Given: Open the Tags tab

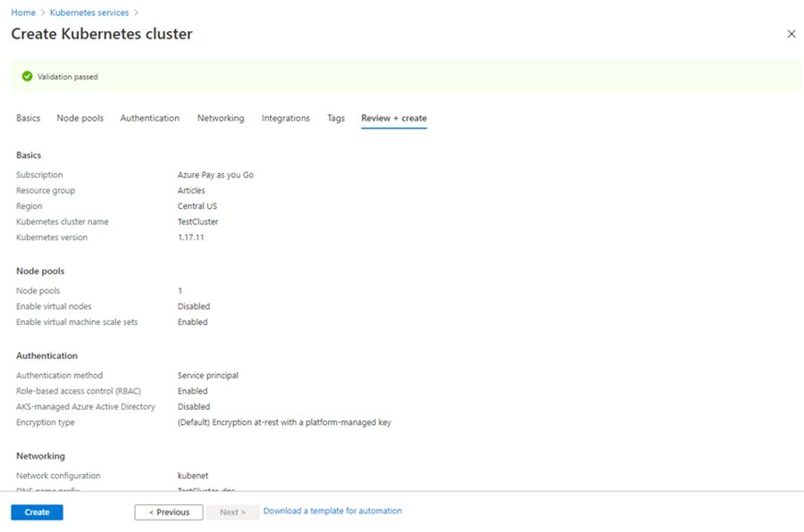Looking at the screenshot, I should pos(335,117).
